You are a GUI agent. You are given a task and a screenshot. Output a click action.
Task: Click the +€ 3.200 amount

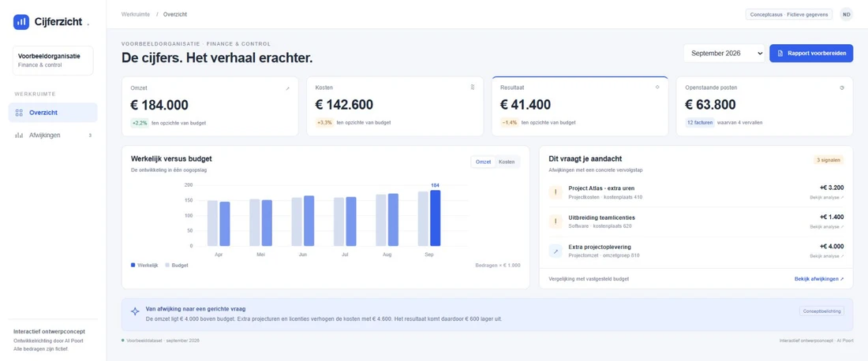point(832,188)
